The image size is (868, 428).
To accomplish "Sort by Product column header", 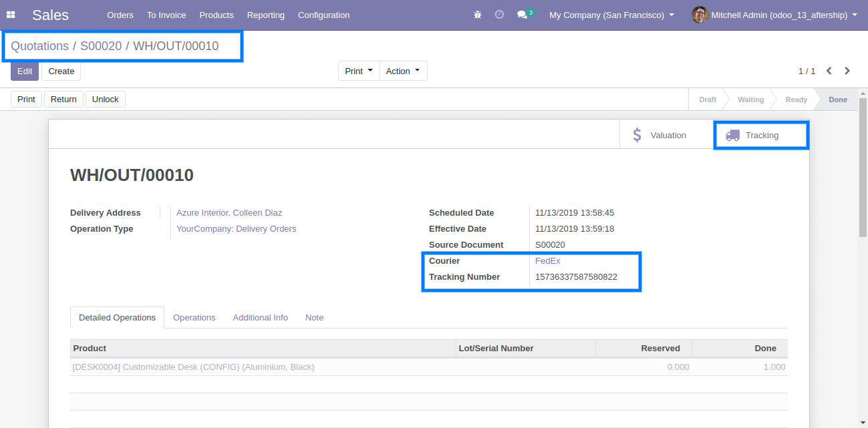I will pos(263,349).
